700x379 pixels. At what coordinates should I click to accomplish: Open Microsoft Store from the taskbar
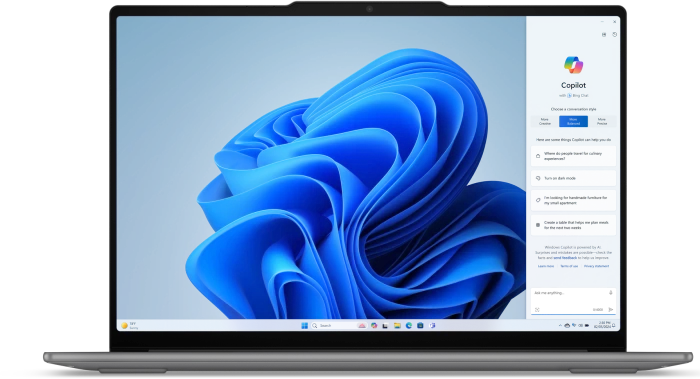point(420,325)
